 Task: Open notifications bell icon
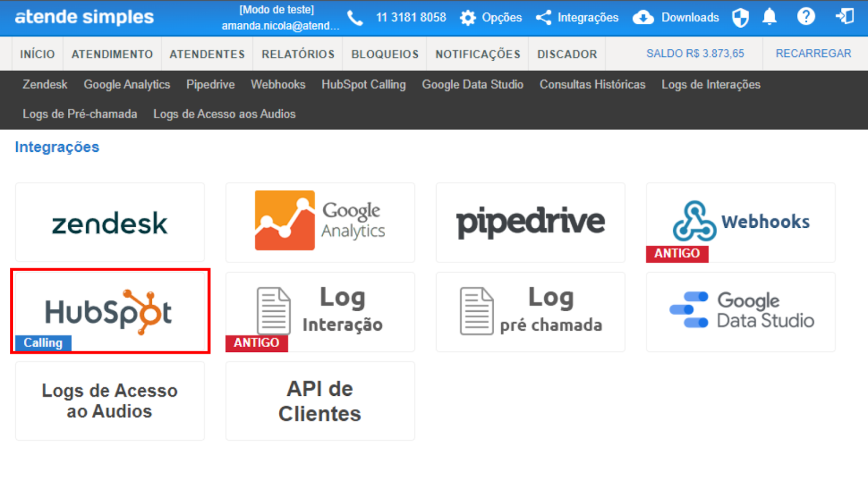[x=769, y=17]
